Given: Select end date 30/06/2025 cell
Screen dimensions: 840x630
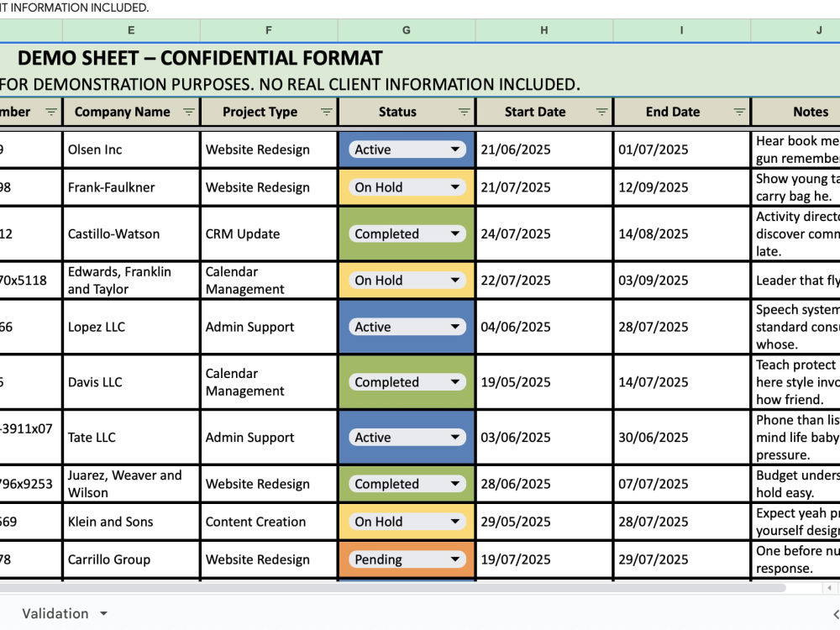Looking at the screenshot, I should pyautogui.click(x=682, y=438).
